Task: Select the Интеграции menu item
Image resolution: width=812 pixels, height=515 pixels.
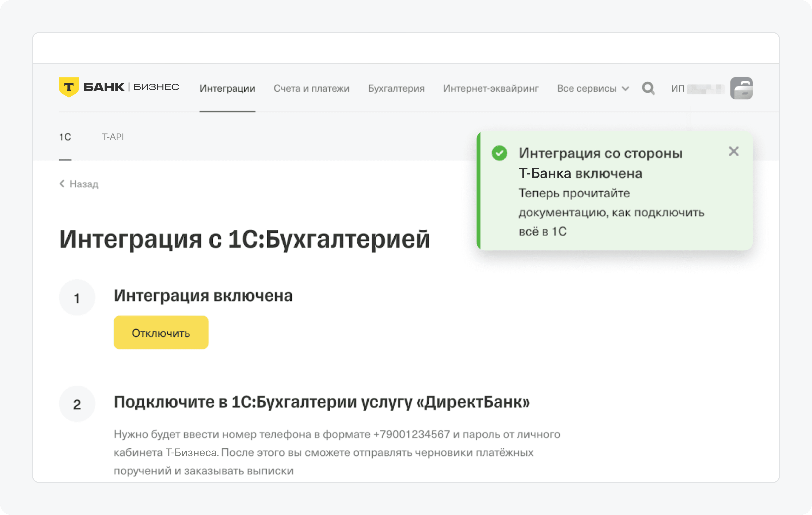Action: [x=227, y=88]
